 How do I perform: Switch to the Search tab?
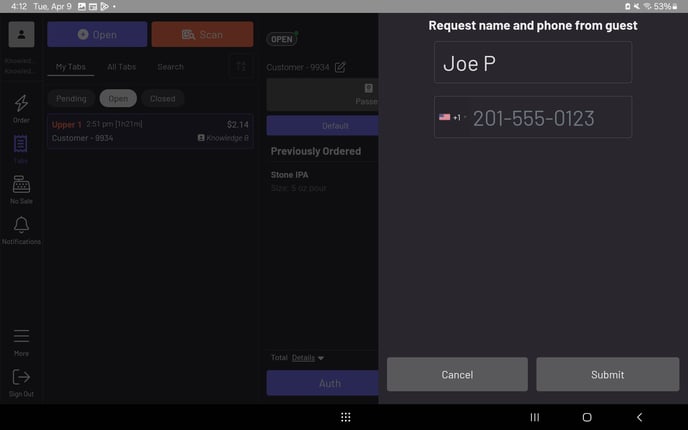(170, 67)
